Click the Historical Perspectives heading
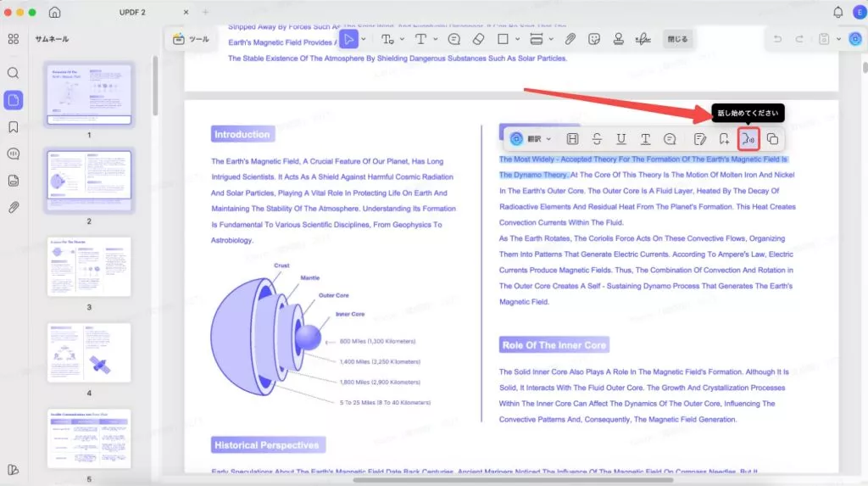This screenshot has width=868, height=486. point(267,445)
